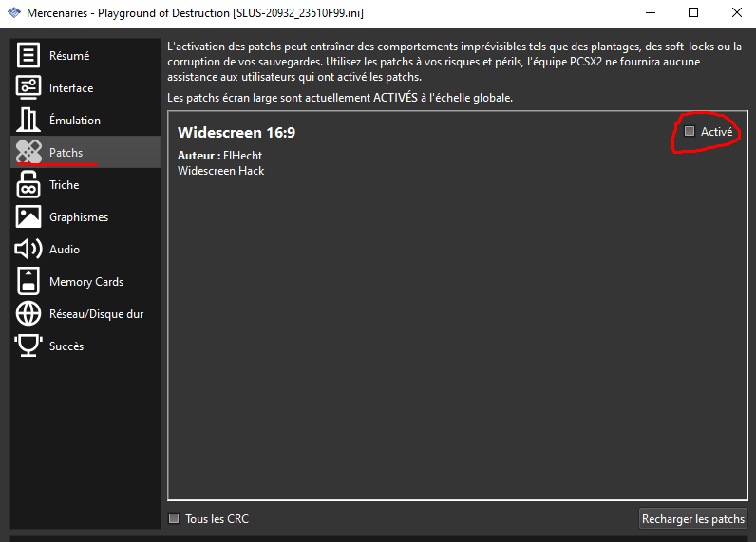
Task: Click the Widescreen Hack description
Action: (221, 171)
